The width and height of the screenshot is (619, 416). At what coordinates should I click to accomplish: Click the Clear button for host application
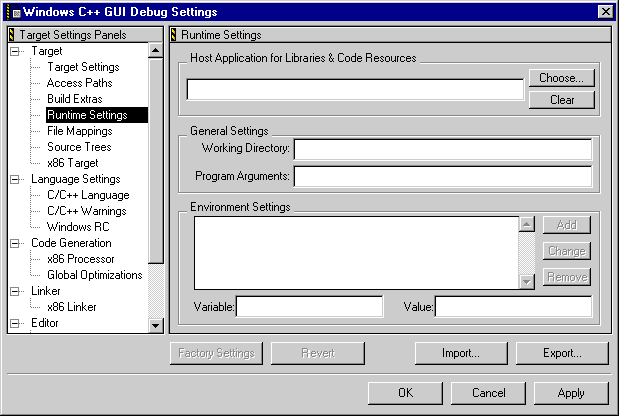(561, 100)
